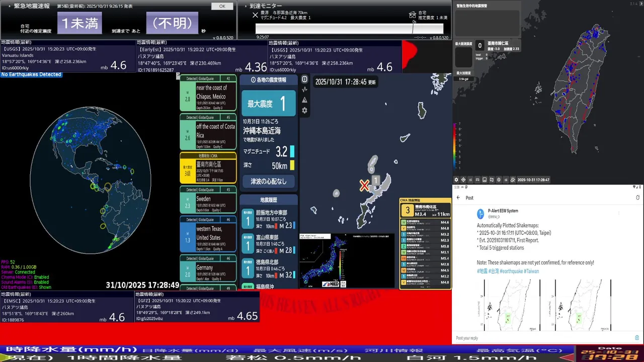Open the waveform icon in the map sidebar

click(304, 89)
